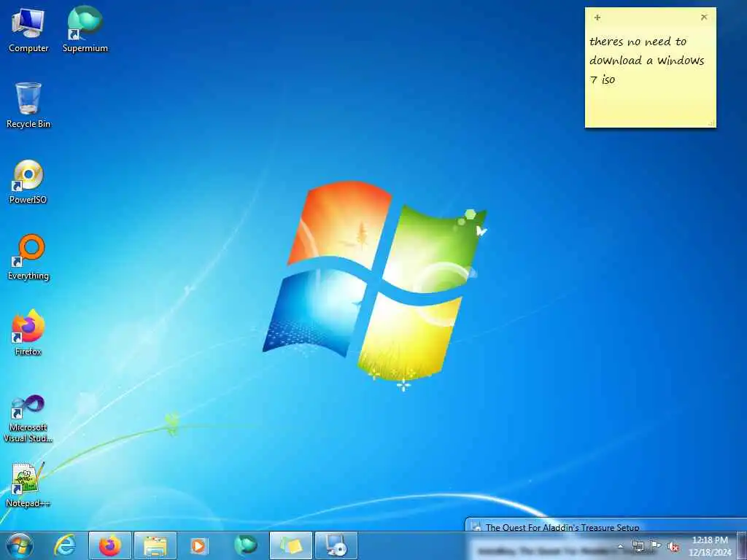Switch to Sticky Notes taskbar button
747x560 pixels.
[x=291, y=545]
